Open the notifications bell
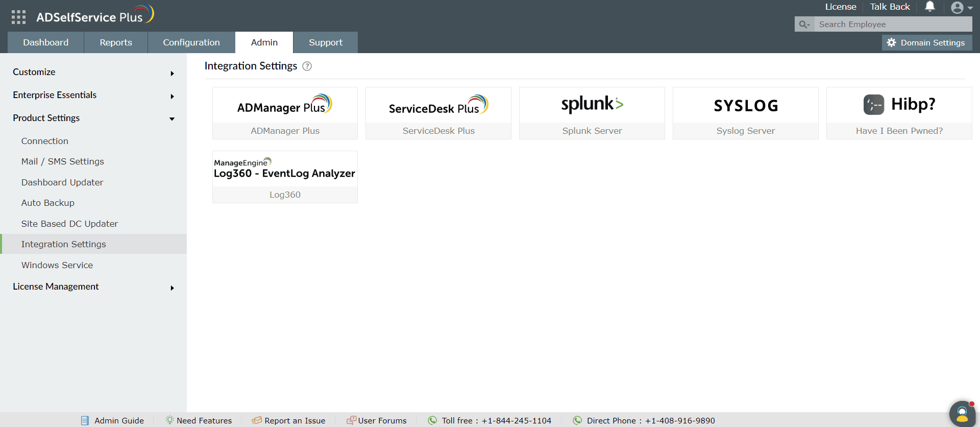This screenshot has height=427, width=980. pos(930,7)
